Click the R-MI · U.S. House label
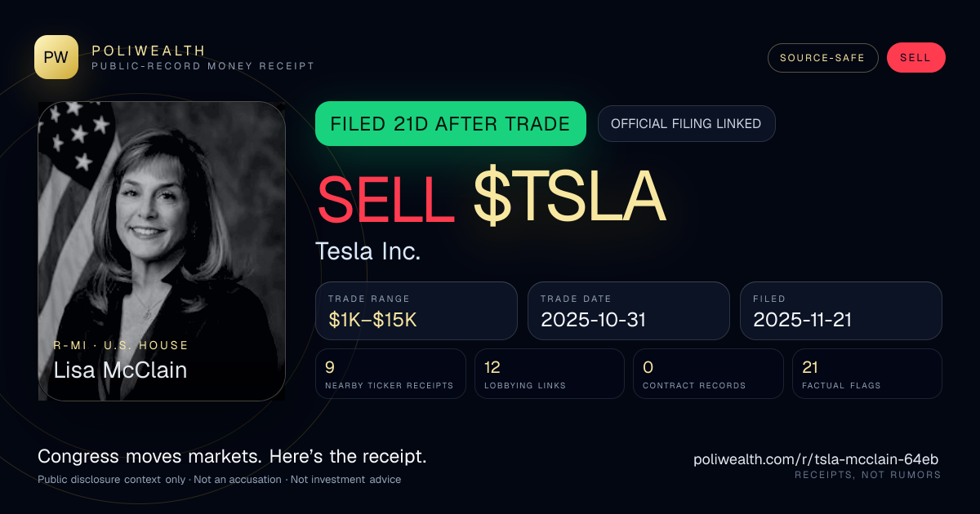Screen dimensions: 980x514 121,345
